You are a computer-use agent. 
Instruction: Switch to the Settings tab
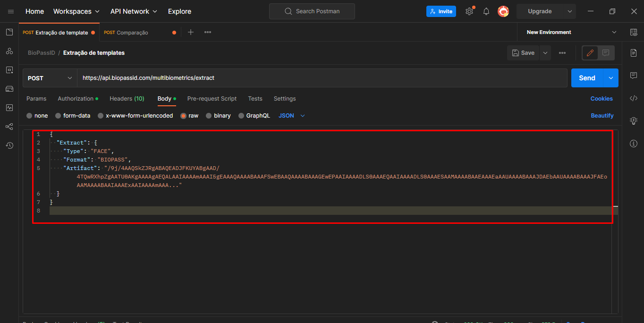point(285,99)
